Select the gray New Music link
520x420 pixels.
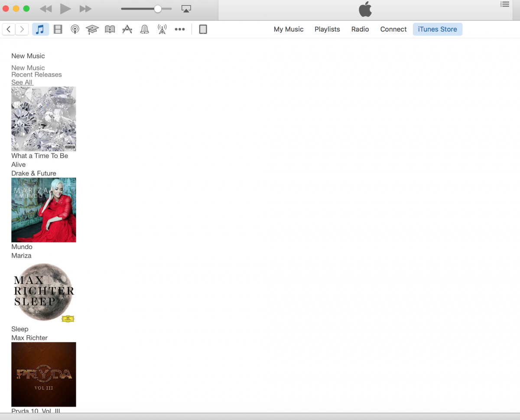28,68
